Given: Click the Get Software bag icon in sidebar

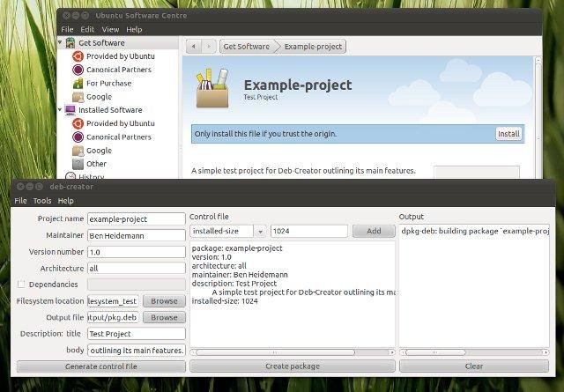Looking at the screenshot, I should pos(70,43).
